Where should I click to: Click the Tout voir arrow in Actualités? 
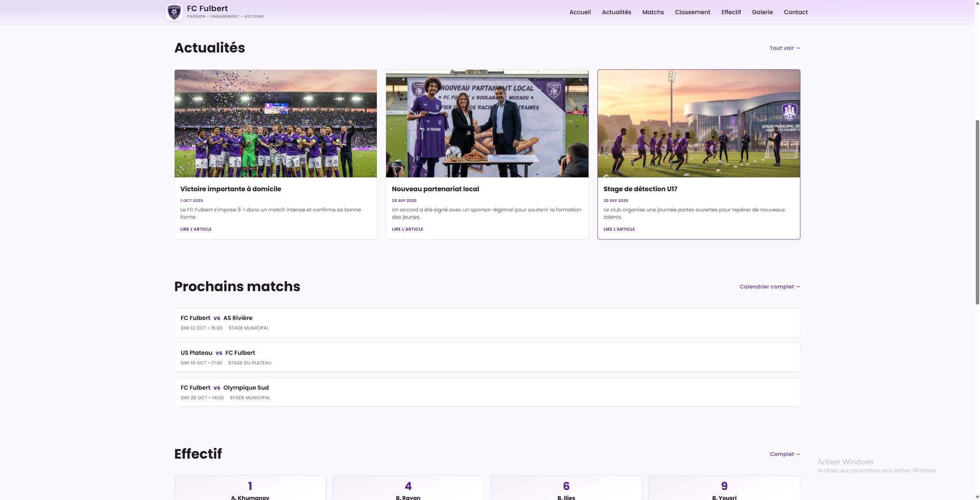click(x=784, y=48)
